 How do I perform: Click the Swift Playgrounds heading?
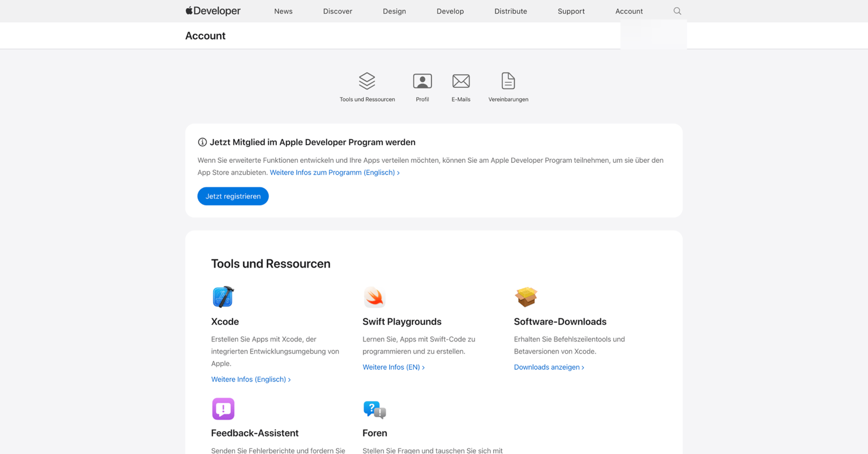402,322
